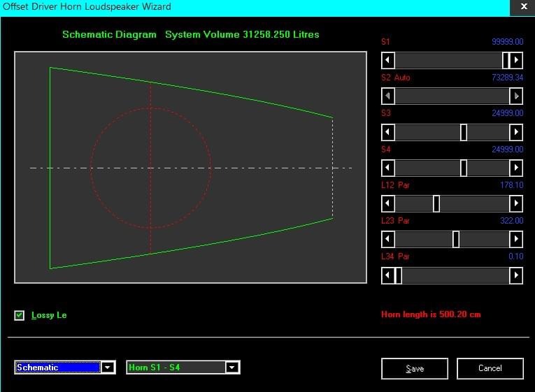
Task: Click the S1 slider thumb
Action: click(506, 60)
